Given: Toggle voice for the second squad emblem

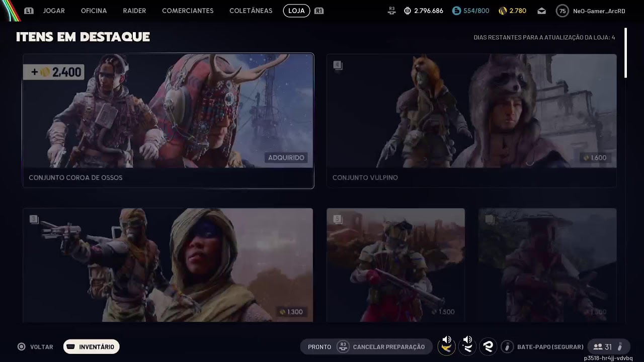Looking at the screenshot, I should (467, 346).
